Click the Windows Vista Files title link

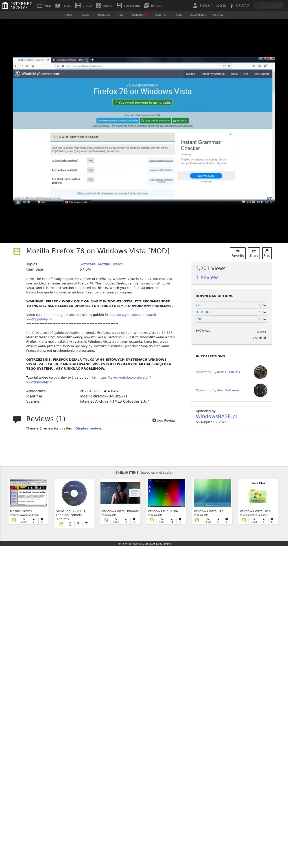(x=255, y=511)
